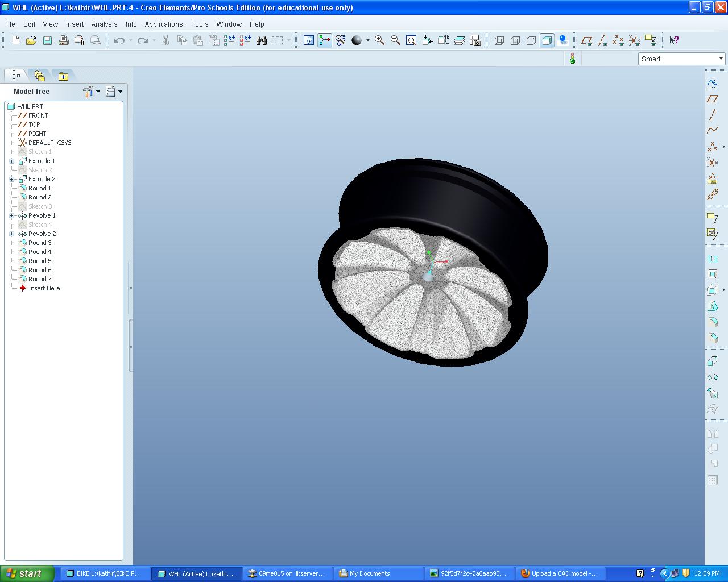Open the Smart selection filter dropdown
Screen dimensions: 728x582
(x=681, y=59)
